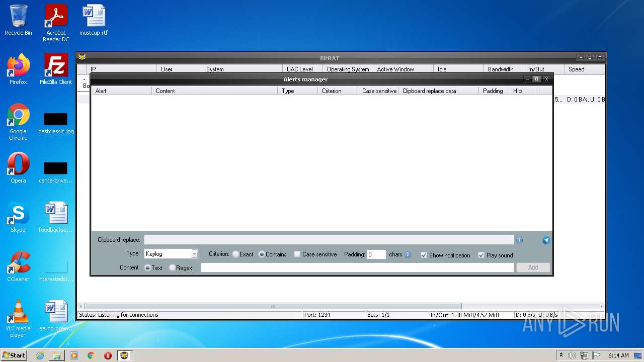Select mustcup.rtf desktop file
The height and width of the screenshot is (362, 644).
tap(94, 20)
